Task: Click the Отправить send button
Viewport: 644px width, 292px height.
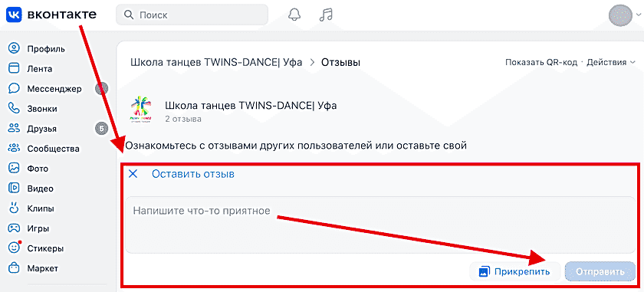Action: (x=600, y=271)
